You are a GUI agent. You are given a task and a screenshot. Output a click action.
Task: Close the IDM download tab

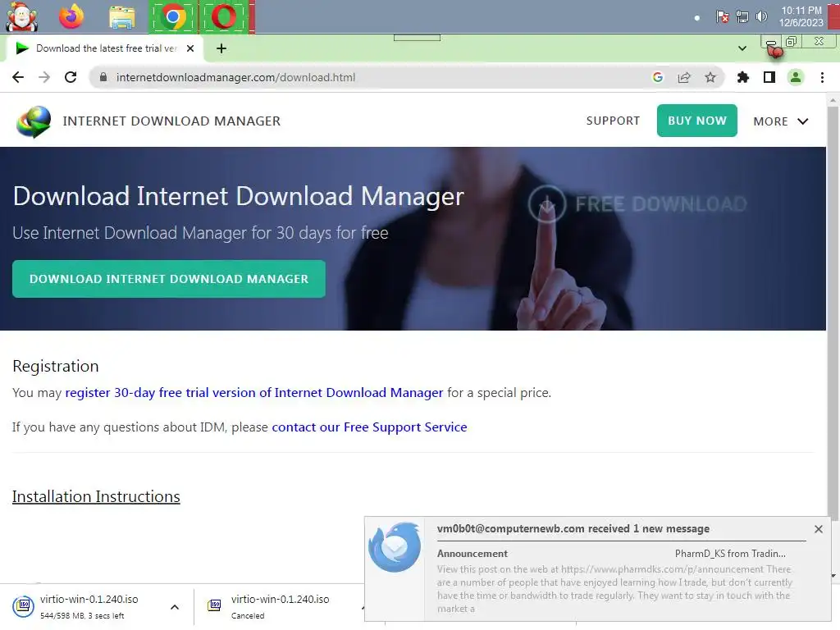click(x=190, y=48)
